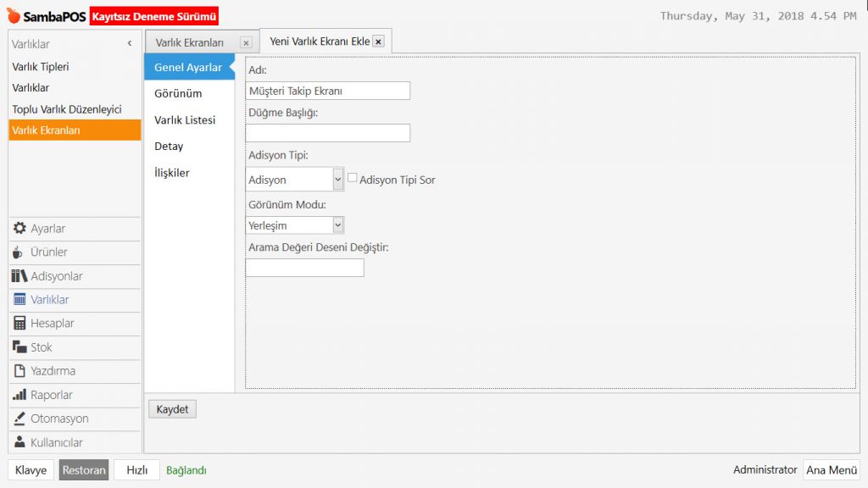Image resolution: width=868 pixels, height=488 pixels.
Task: Switch to the Varlık Ekranları tab
Action: tap(190, 42)
